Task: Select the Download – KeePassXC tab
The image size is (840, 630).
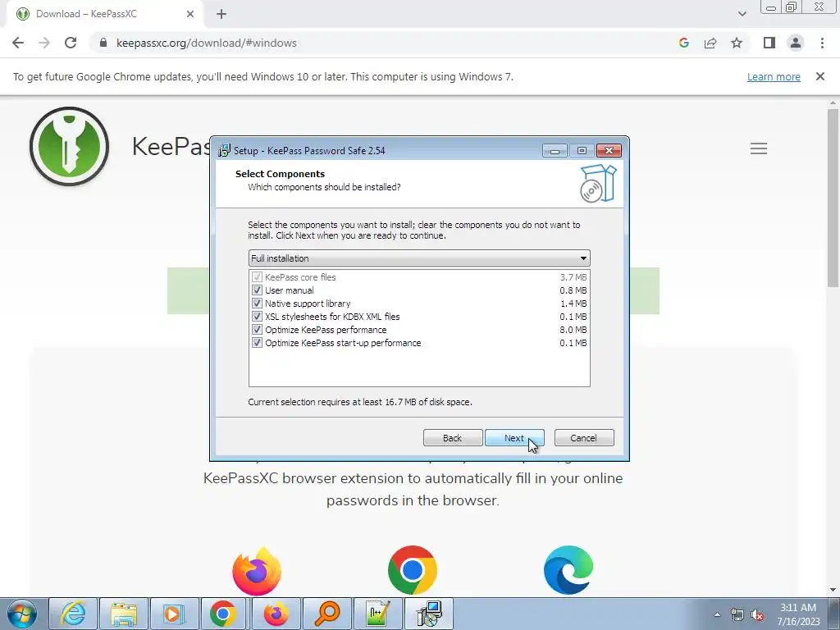Action: [x=103, y=14]
